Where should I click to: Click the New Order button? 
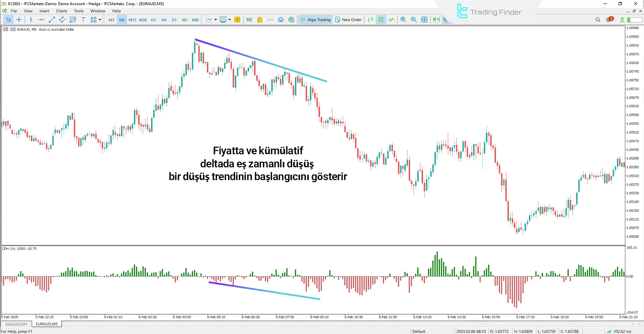tap(348, 20)
